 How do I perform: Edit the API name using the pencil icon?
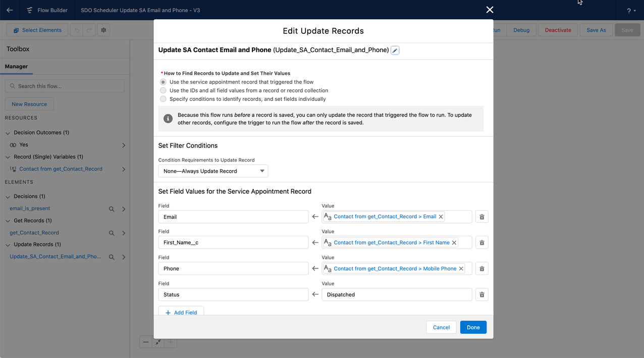(394, 50)
